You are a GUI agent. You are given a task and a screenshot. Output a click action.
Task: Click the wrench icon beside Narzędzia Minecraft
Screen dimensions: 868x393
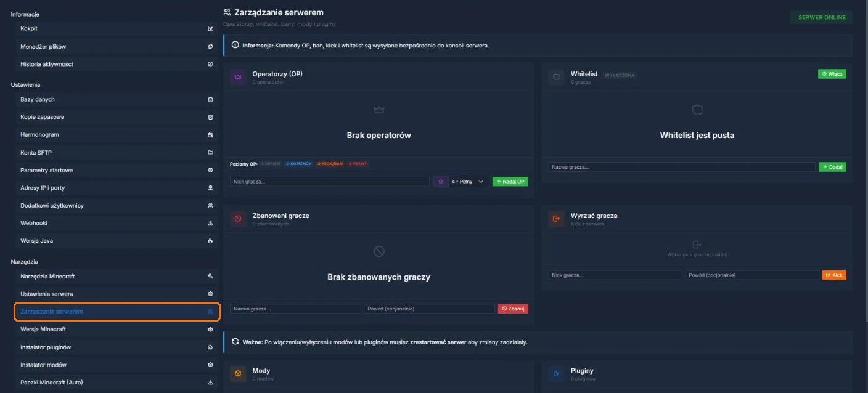coord(210,276)
